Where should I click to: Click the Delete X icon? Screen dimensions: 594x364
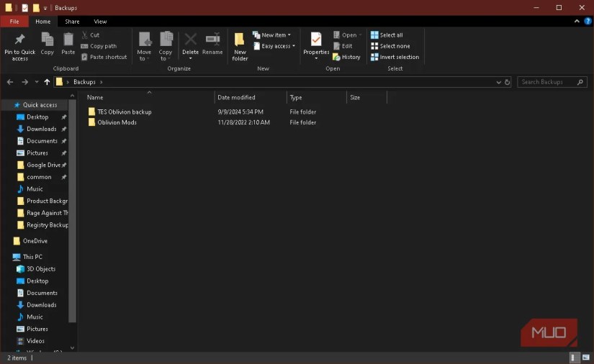click(x=190, y=39)
